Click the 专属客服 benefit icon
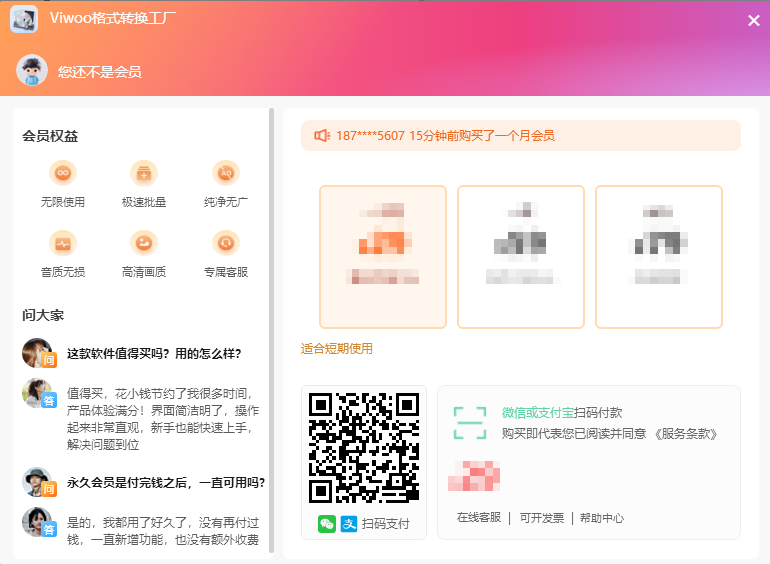Screen dimensions: 770x564 click(x=226, y=243)
